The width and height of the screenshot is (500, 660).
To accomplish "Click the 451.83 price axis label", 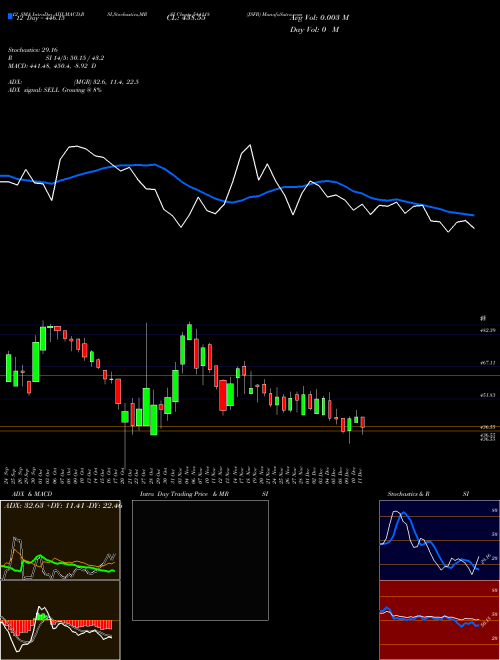I will point(488,395).
